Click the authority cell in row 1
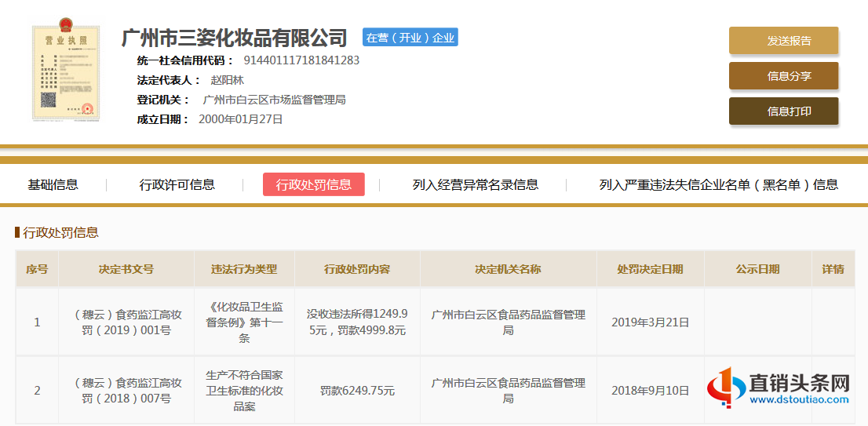868x426 pixels. point(509,322)
